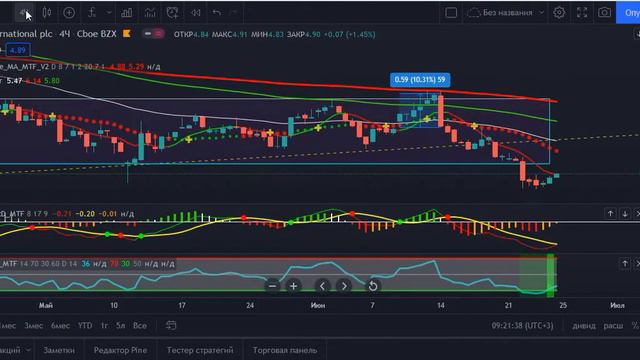Image resolution: width=640 pixels, height=360 pixels.
Task: Click the 4.89 price label box
Action: coord(18,50)
